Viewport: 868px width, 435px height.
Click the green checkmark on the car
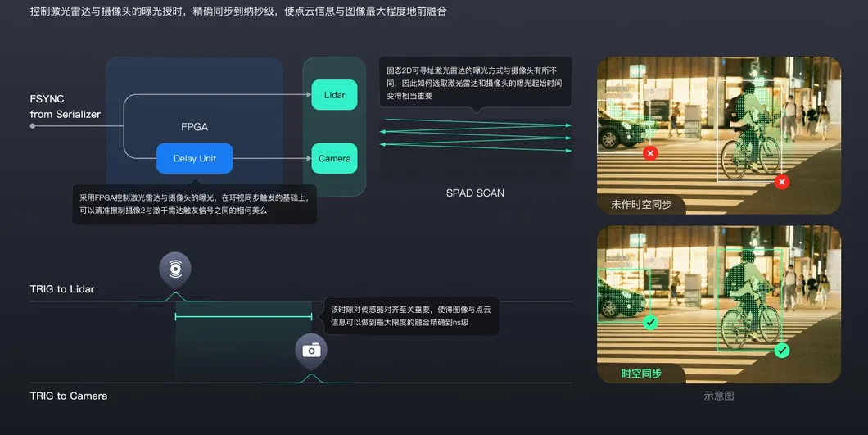(650, 323)
